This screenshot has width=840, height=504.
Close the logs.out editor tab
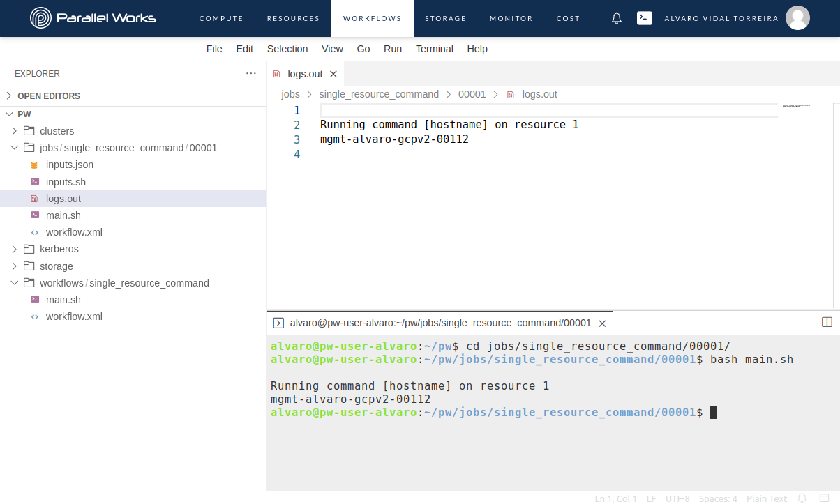(x=333, y=74)
